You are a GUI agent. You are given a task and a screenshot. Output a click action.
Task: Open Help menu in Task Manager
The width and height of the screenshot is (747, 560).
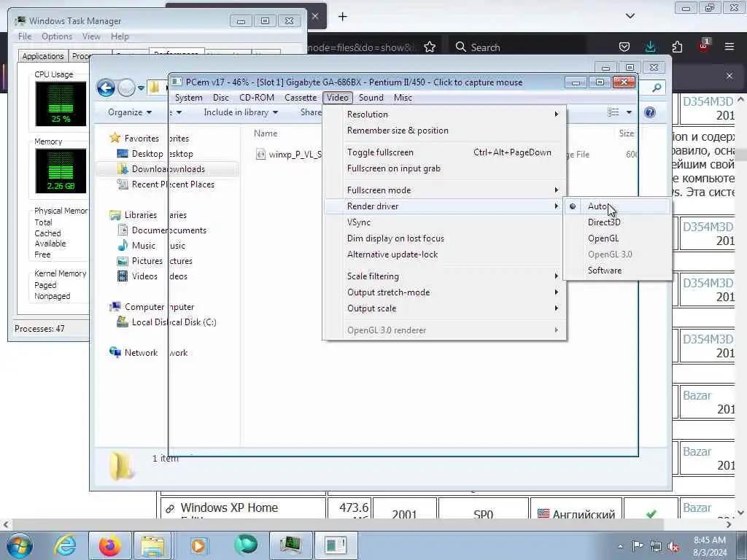pos(120,36)
